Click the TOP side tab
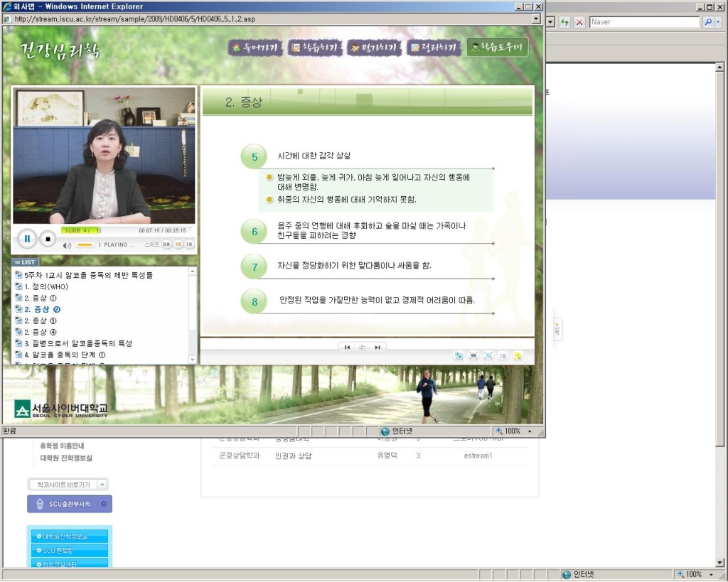This screenshot has height=582, width=728. click(x=557, y=330)
